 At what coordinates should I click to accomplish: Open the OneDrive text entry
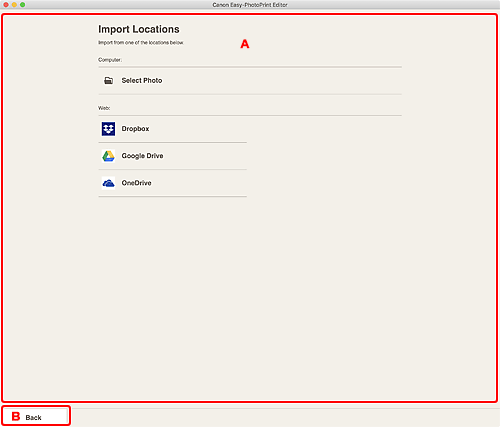tap(136, 183)
